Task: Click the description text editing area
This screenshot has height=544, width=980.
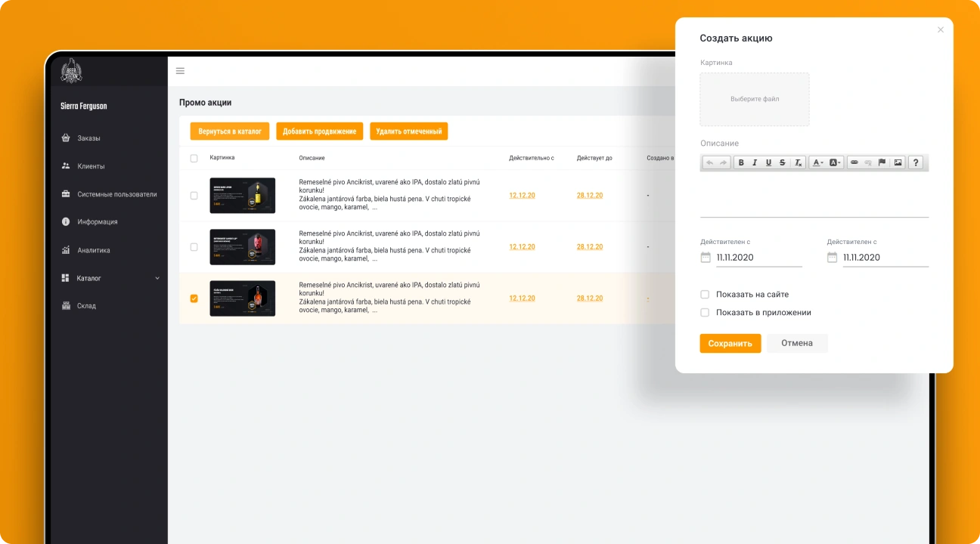Action: tap(814, 194)
